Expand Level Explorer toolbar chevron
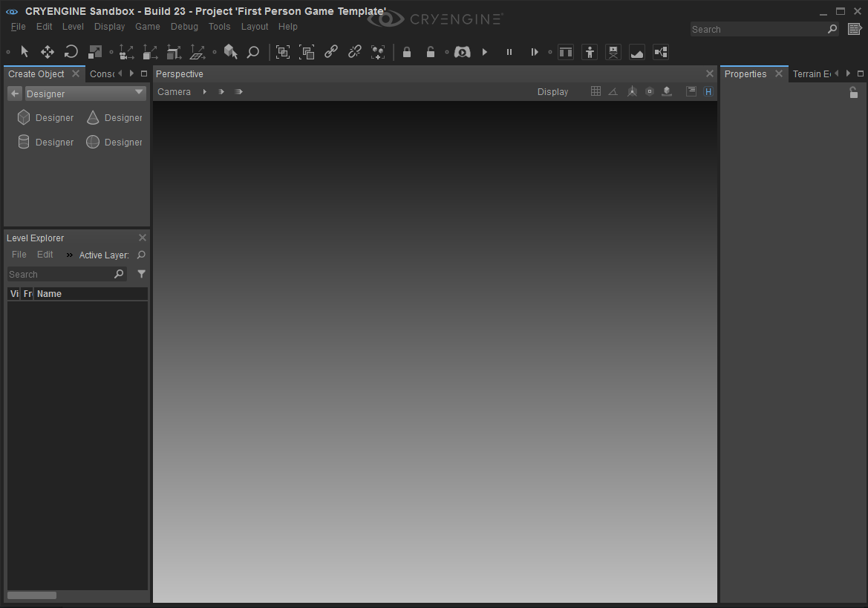This screenshot has width=868, height=608. 69,255
